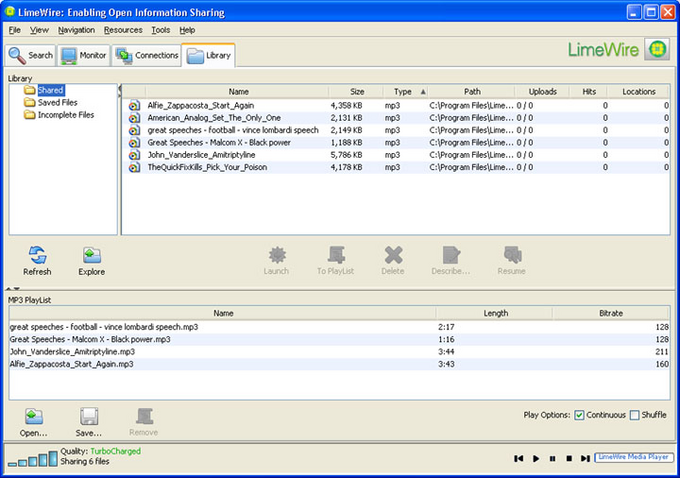Click the TurboCharged quality status text
Viewport: 680px width, 478px height.
point(115,451)
